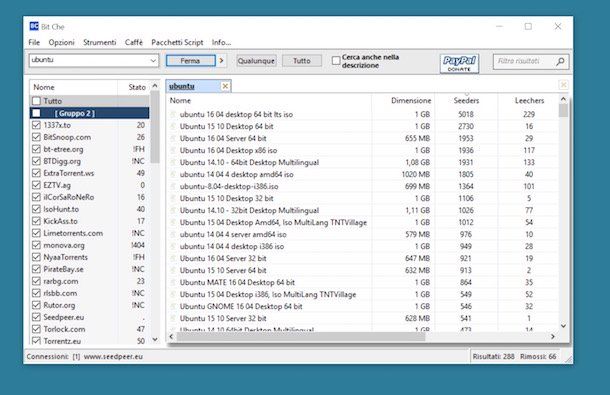Open the Pacchetti Script menu

177,42
